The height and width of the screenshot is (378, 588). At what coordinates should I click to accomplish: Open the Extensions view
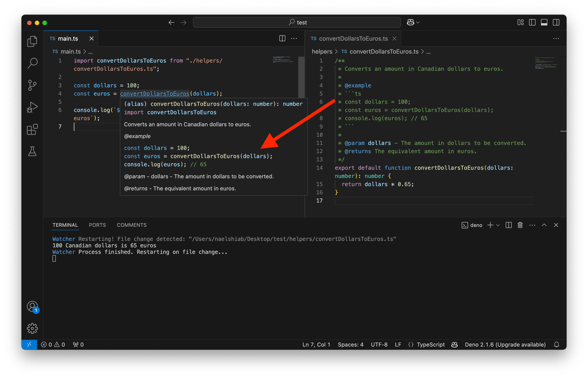pyautogui.click(x=32, y=129)
